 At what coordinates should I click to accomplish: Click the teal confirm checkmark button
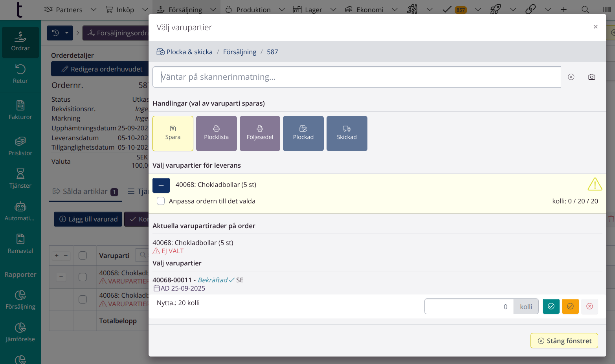coord(551,306)
